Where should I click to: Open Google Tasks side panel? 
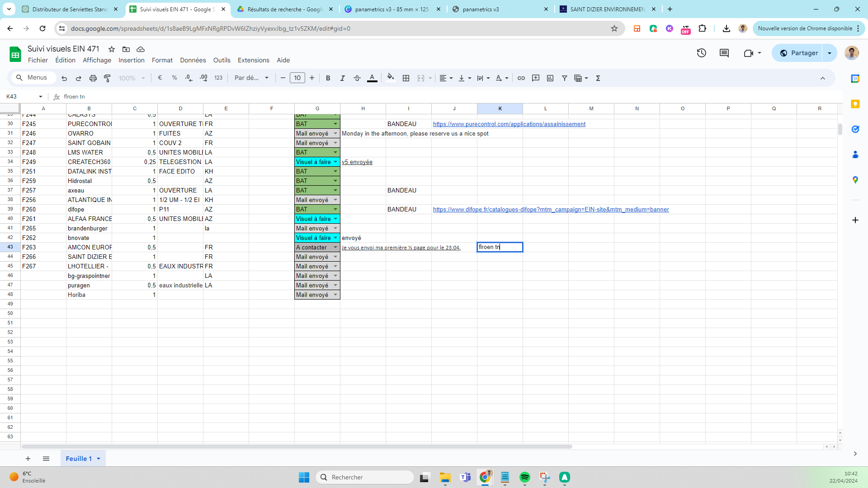click(x=855, y=129)
